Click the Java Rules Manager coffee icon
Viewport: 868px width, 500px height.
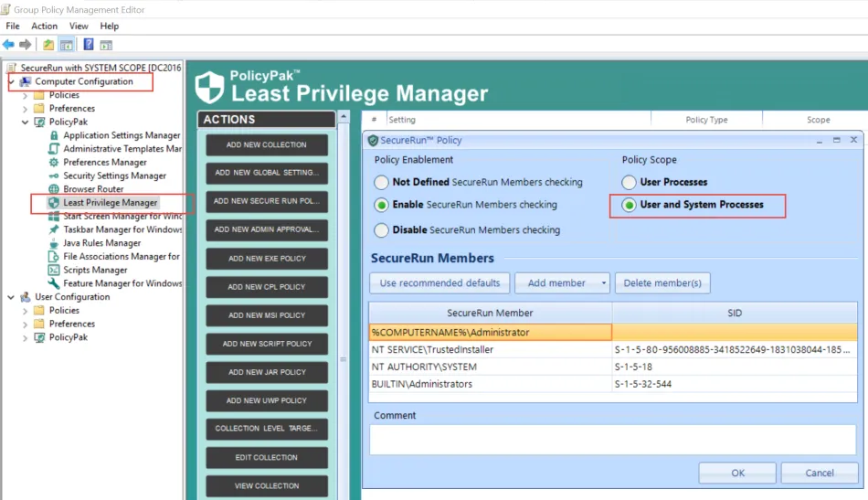54,243
